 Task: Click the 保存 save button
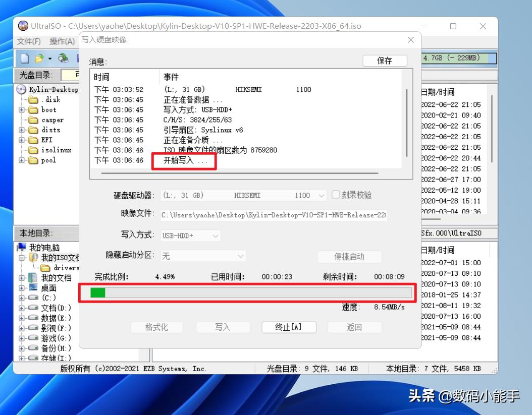coord(385,60)
